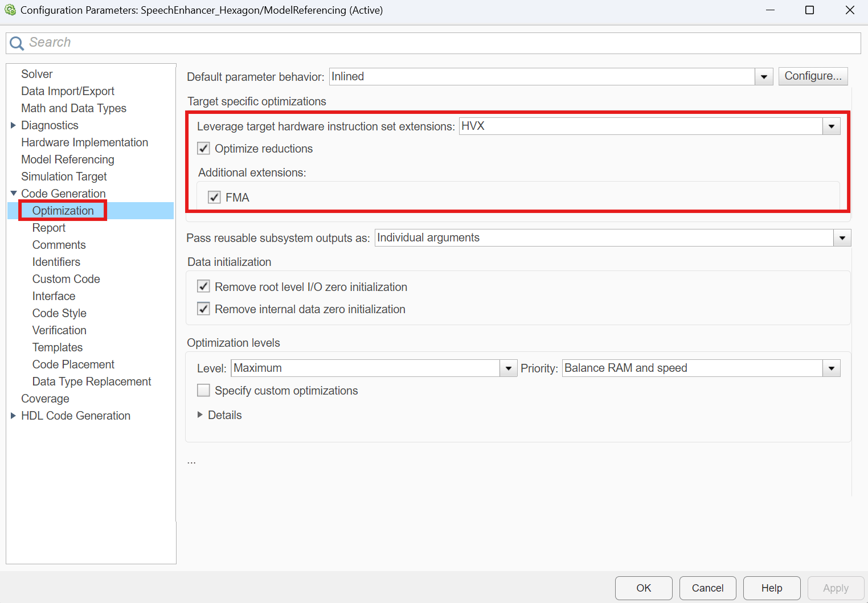Viewport: 868px width, 603px height.
Task: Click the Configure... button
Action: click(812, 76)
